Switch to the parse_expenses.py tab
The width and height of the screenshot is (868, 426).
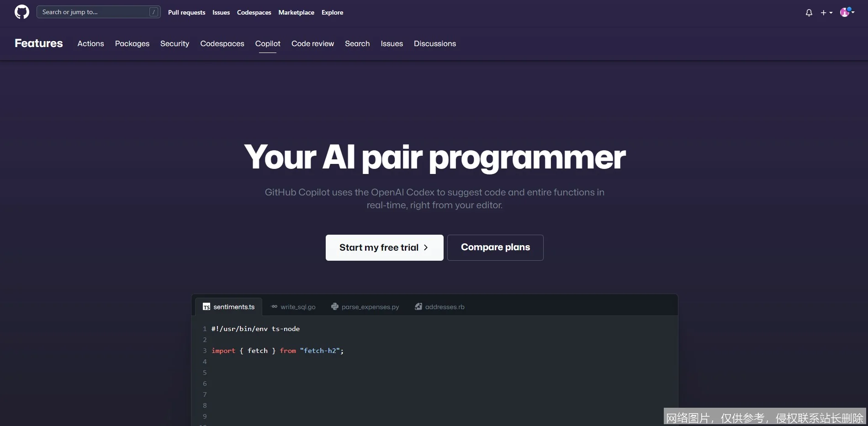tap(370, 306)
